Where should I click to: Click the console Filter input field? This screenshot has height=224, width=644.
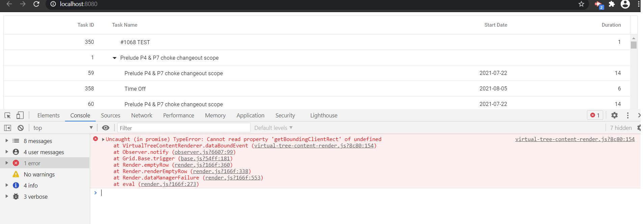184,128
